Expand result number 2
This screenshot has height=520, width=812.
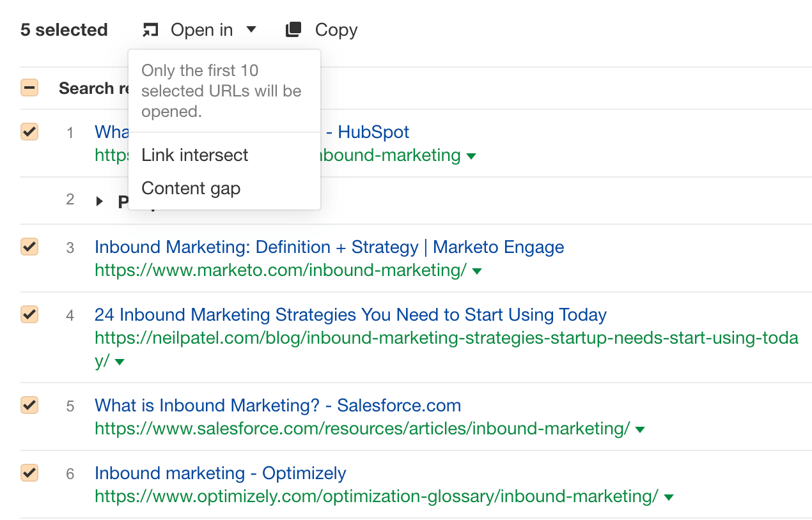pyautogui.click(x=100, y=200)
